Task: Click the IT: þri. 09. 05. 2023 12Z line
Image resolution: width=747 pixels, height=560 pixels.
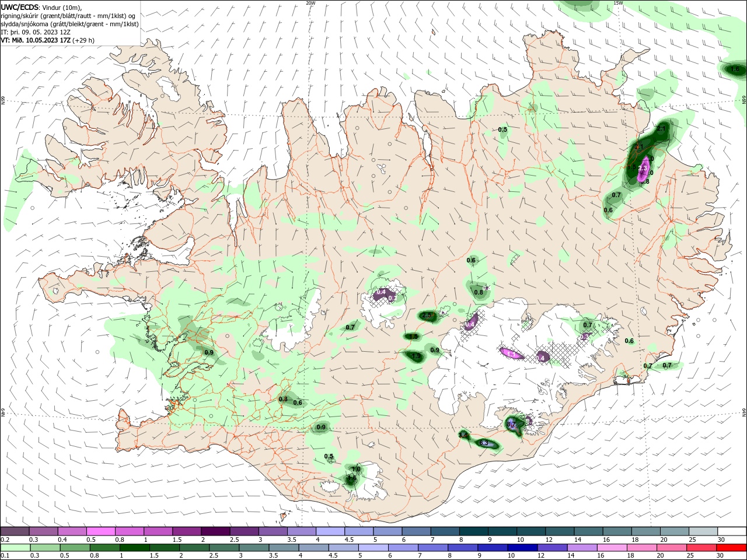Action: (x=36, y=32)
